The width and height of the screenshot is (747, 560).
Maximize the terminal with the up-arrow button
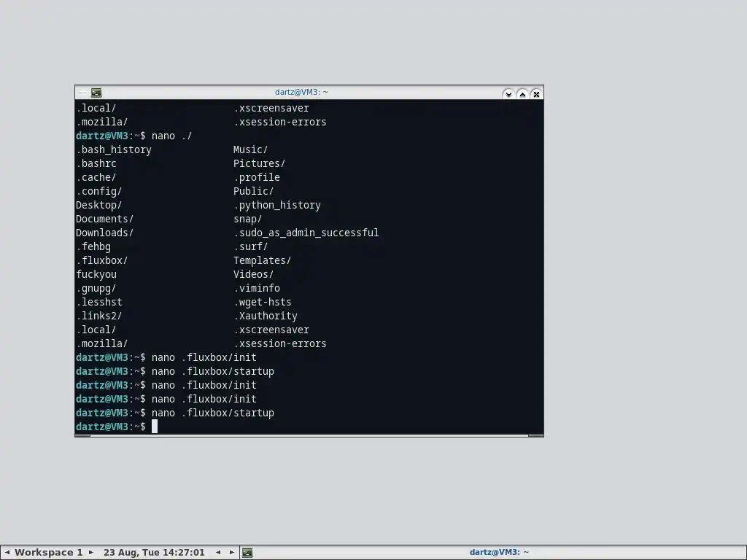[522, 94]
